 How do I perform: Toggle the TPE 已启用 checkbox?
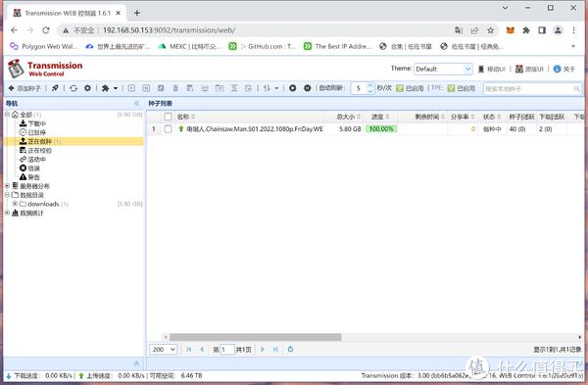coord(451,88)
